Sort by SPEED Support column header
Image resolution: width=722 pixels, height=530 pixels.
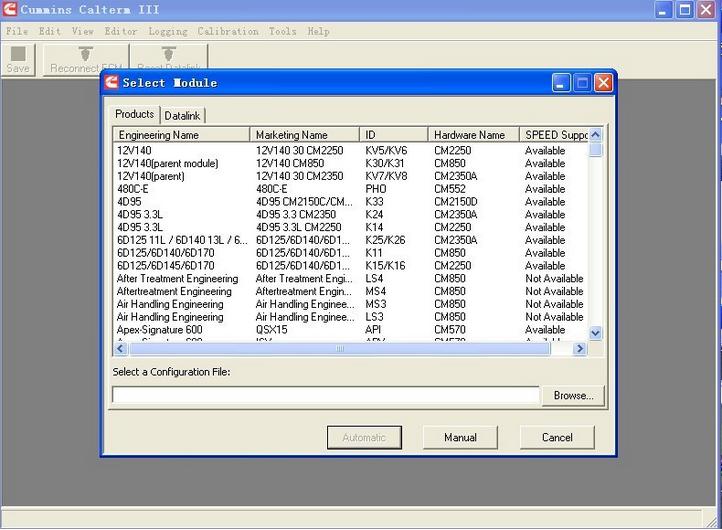pyautogui.click(x=554, y=135)
